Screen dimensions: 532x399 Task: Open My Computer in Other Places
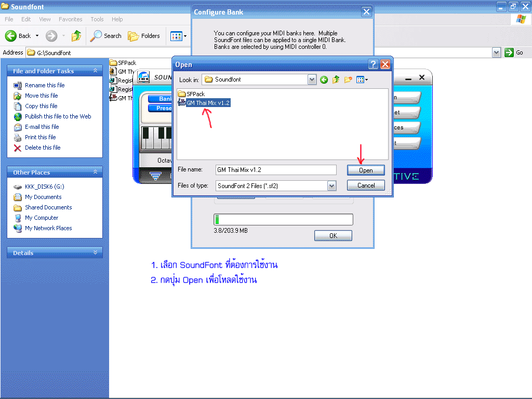pos(42,218)
